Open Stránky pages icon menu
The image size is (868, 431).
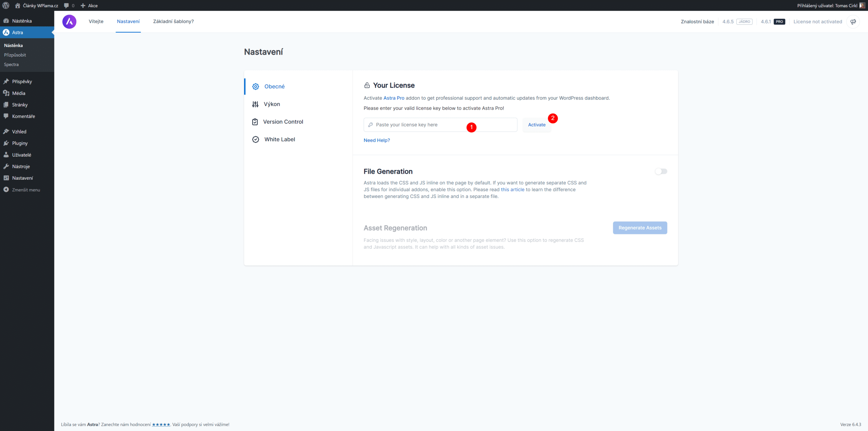click(6, 104)
